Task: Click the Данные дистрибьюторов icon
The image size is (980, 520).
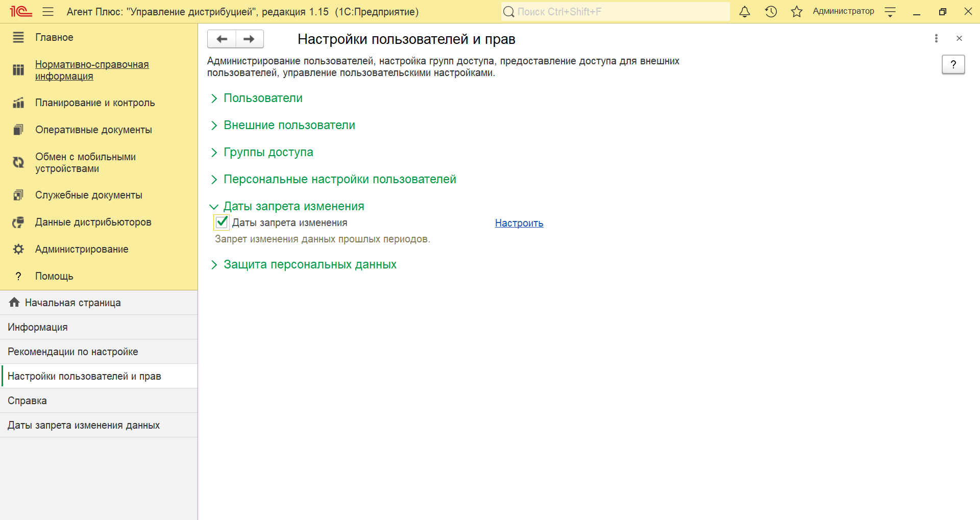Action: point(18,222)
